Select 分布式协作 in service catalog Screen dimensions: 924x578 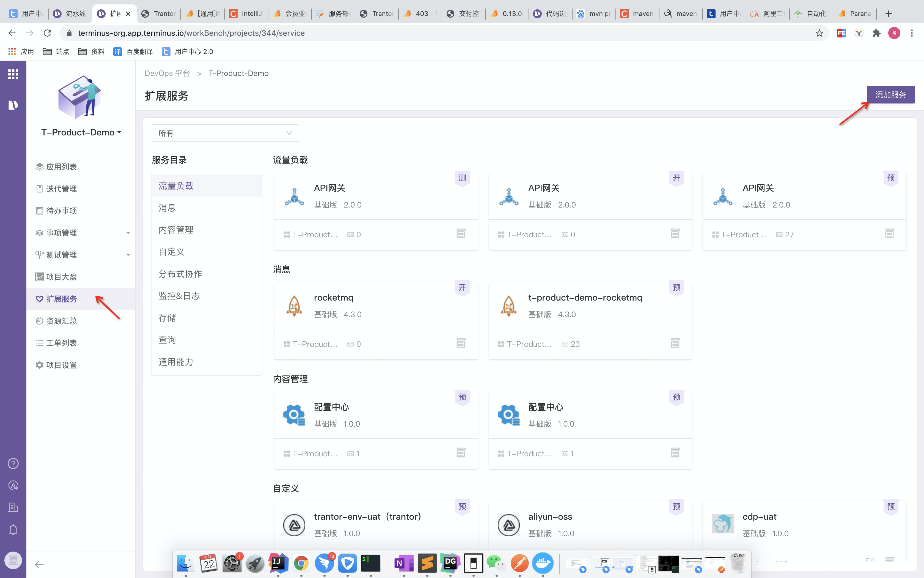(207, 274)
